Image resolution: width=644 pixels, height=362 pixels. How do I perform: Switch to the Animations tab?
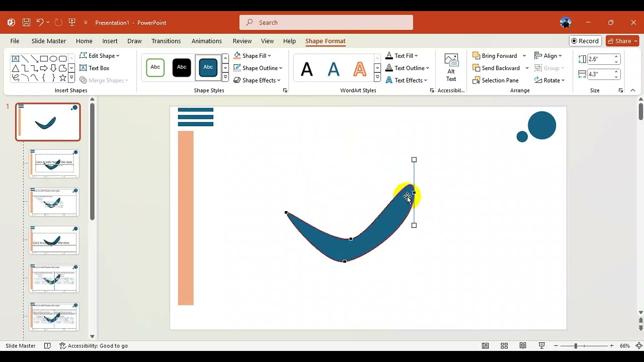(207, 41)
